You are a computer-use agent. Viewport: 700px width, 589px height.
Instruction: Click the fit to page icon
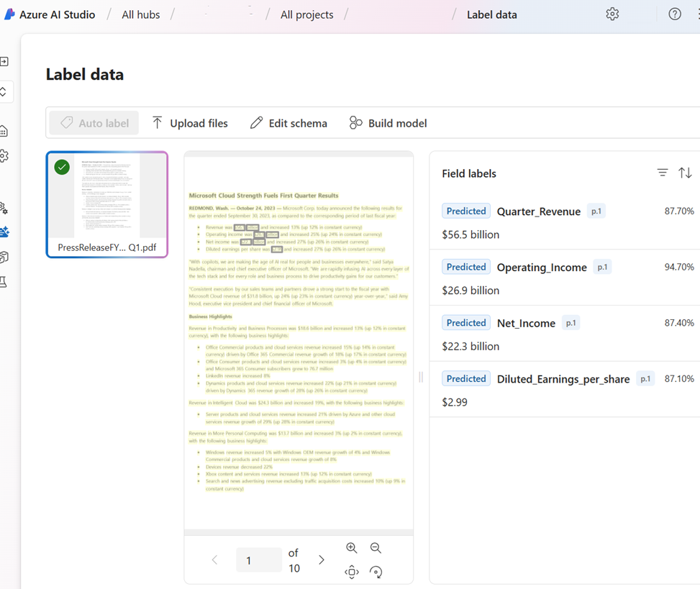click(352, 572)
